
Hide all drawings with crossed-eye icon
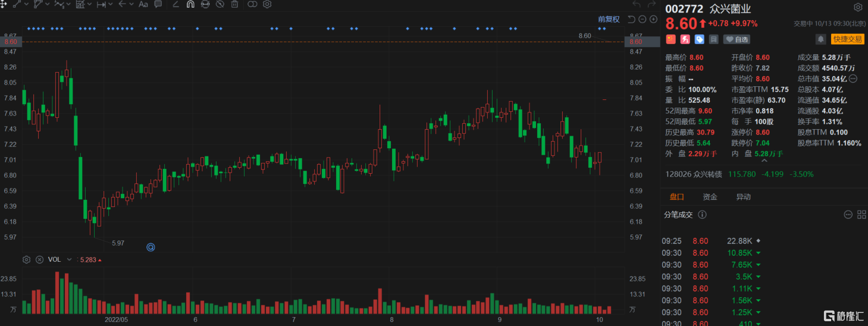[x=220, y=4]
